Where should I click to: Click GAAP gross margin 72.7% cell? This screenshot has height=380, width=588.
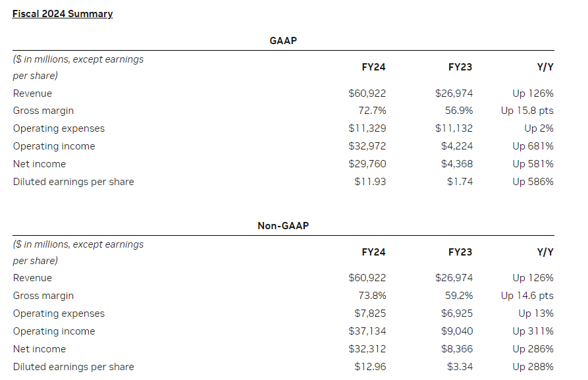tap(371, 111)
